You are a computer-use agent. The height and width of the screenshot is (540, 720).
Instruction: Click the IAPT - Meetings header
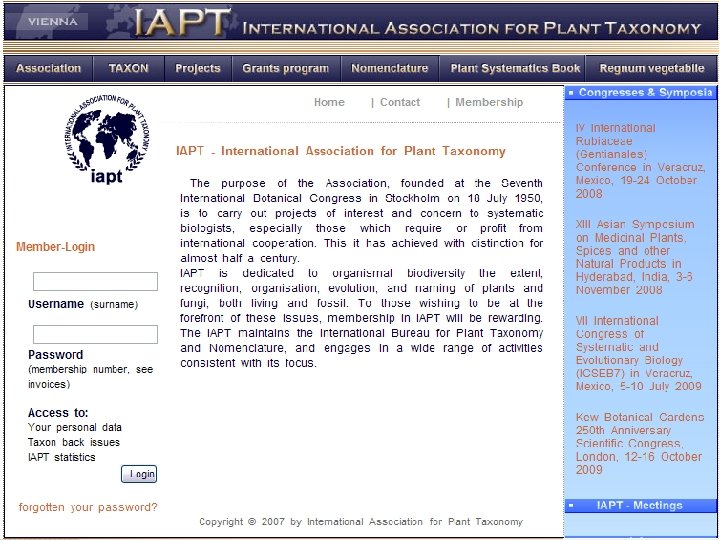point(641,506)
